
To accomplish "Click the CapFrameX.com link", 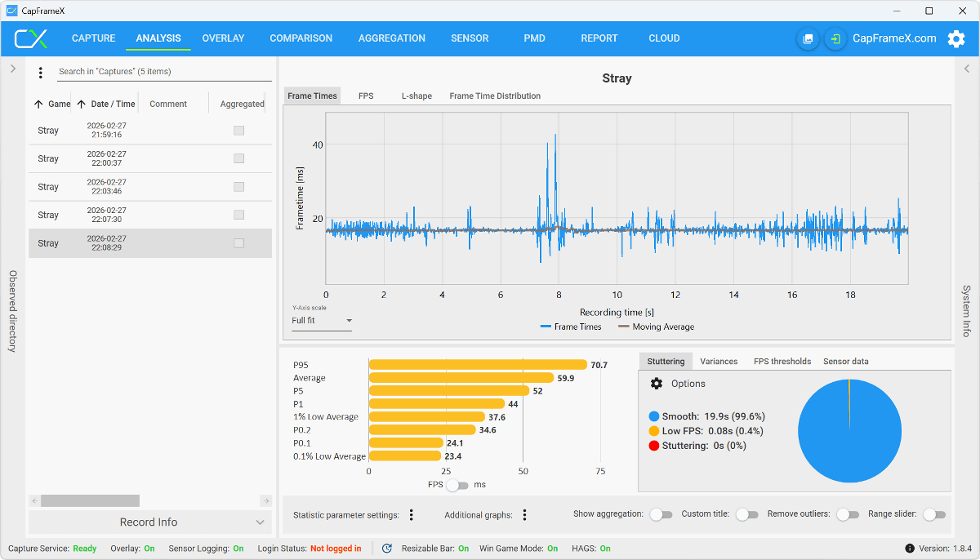I will [894, 38].
